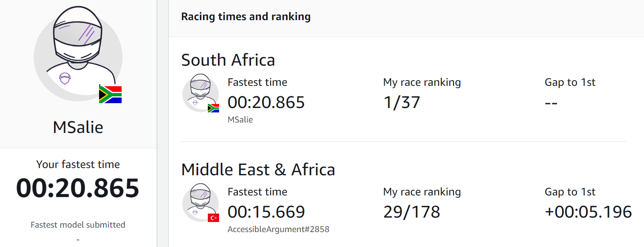
Task: Click the South Africa Gap to 1st dashes
Action: click(x=551, y=103)
